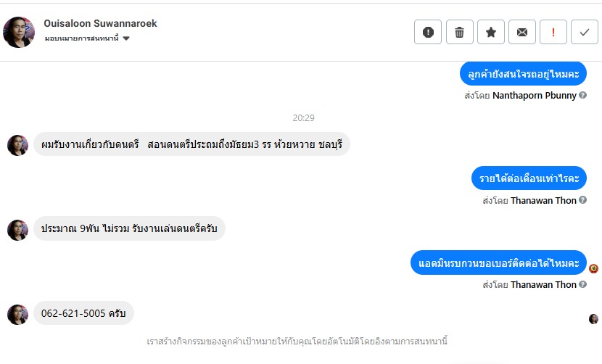Click Thanawan Thon under the income question

pyautogui.click(x=543, y=200)
